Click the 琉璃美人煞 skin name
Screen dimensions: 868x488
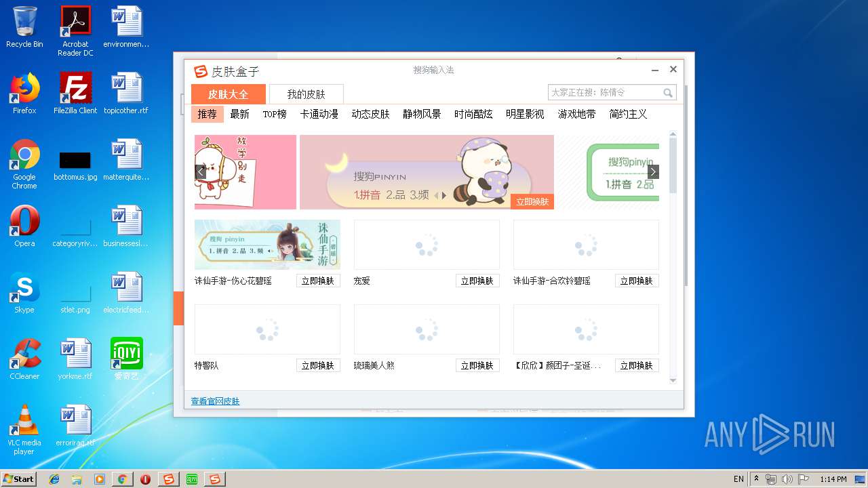(x=374, y=365)
